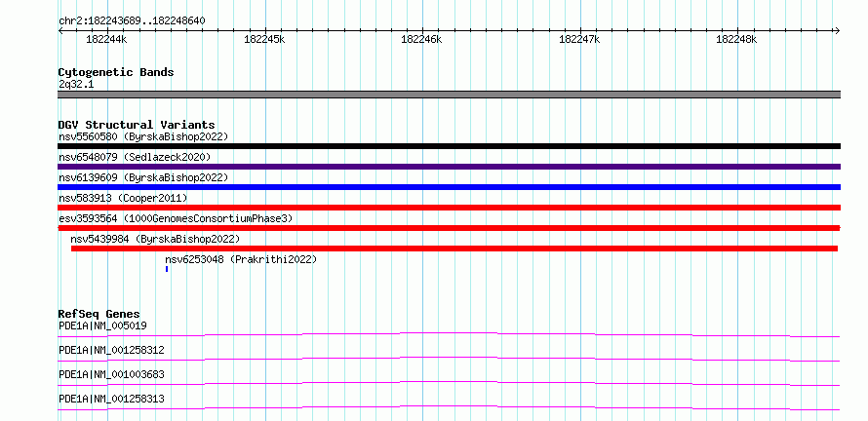Select the magenta PDE1A|NM_005019 transcript line
The width and height of the screenshot is (868, 421).
tap(449, 334)
